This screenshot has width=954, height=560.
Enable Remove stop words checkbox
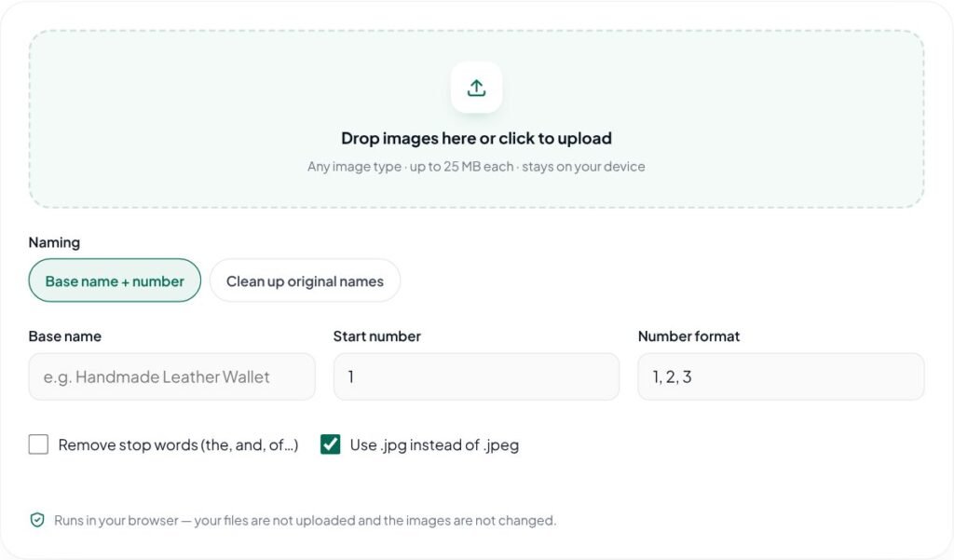coord(38,444)
